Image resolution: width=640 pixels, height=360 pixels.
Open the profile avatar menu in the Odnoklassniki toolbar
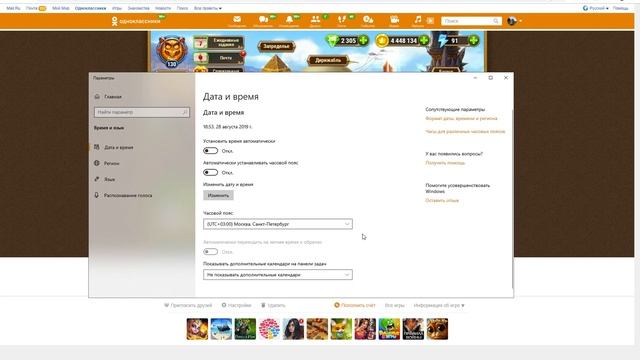[514, 21]
